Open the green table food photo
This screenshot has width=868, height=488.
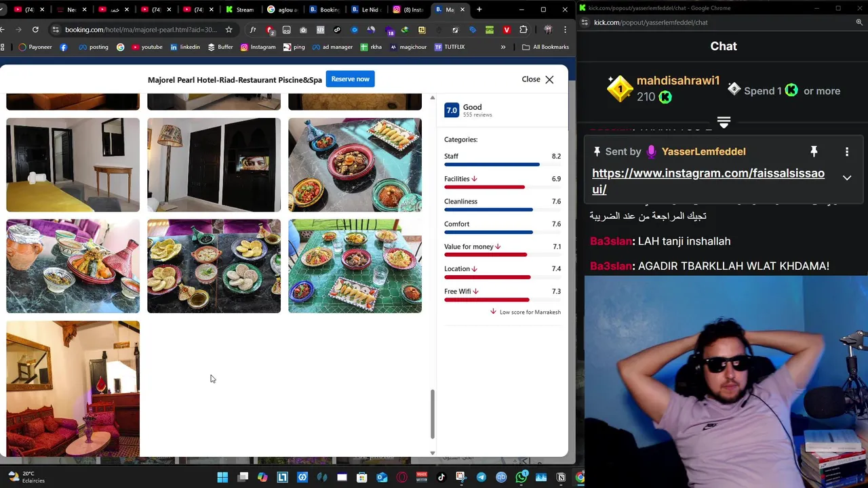click(x=355, y=266)
